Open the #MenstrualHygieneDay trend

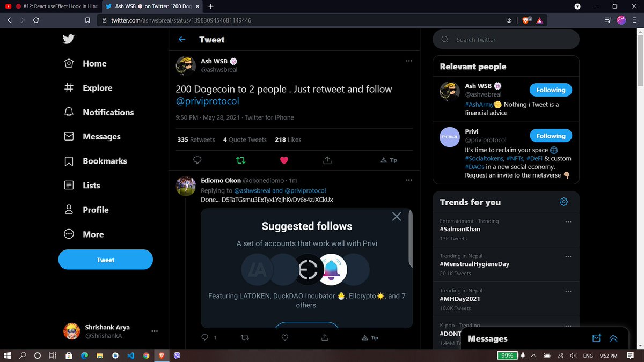[x=474, y=264]
